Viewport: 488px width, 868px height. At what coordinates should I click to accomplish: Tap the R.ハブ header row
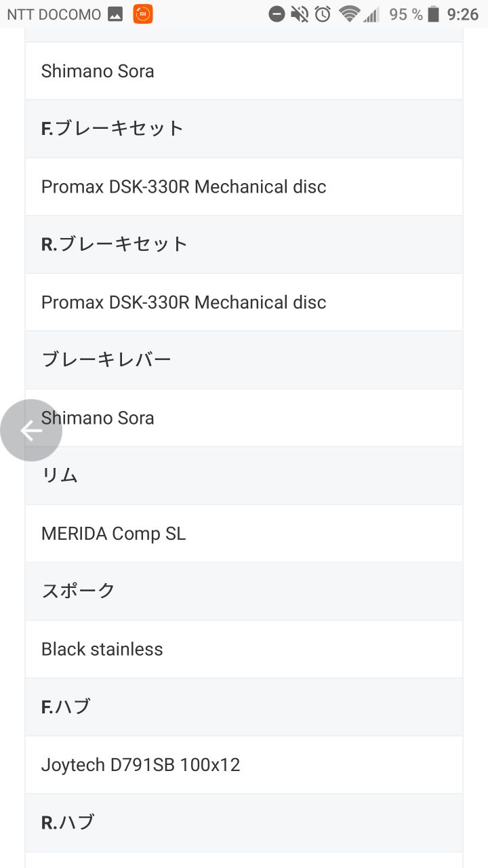coord(244,823)
